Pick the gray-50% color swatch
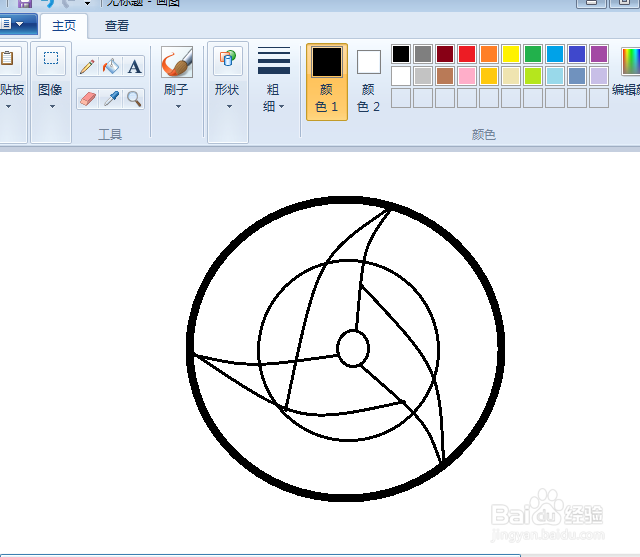640x557 pixels. [423, 54]
